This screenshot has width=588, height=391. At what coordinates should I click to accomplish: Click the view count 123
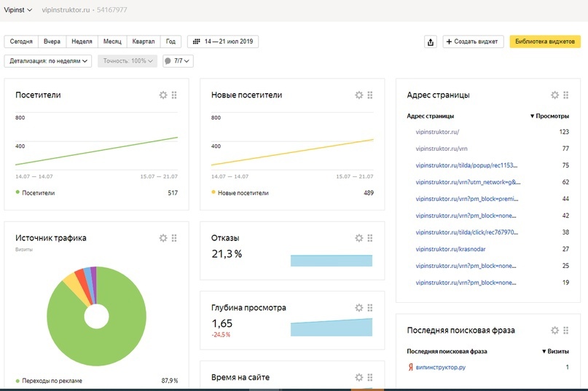(x=564, y=132)
